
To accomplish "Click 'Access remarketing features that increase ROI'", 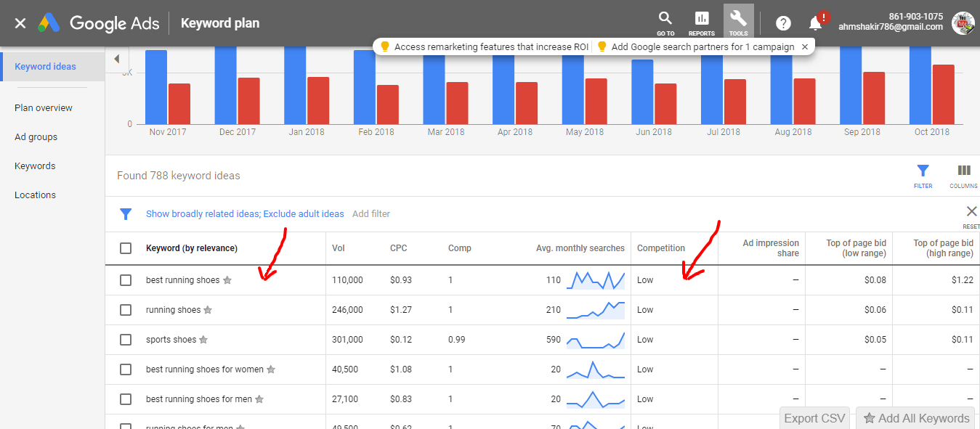I will 491,46.
